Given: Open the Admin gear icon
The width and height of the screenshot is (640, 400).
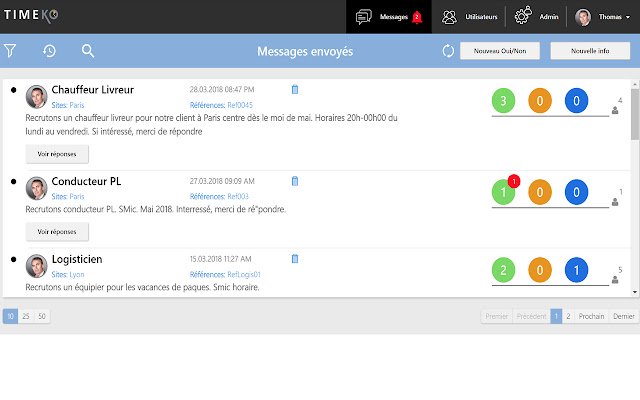Looking at the screenshot, I should (523, 16).
